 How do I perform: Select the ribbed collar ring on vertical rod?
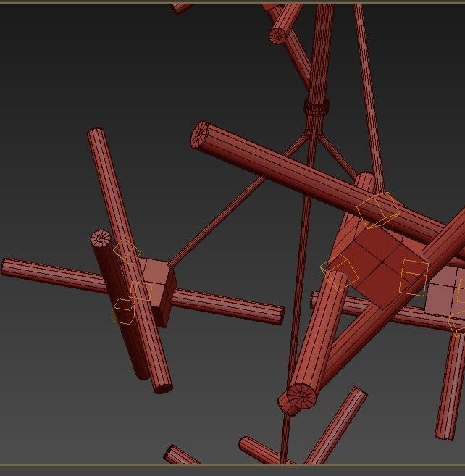point(317,106)
